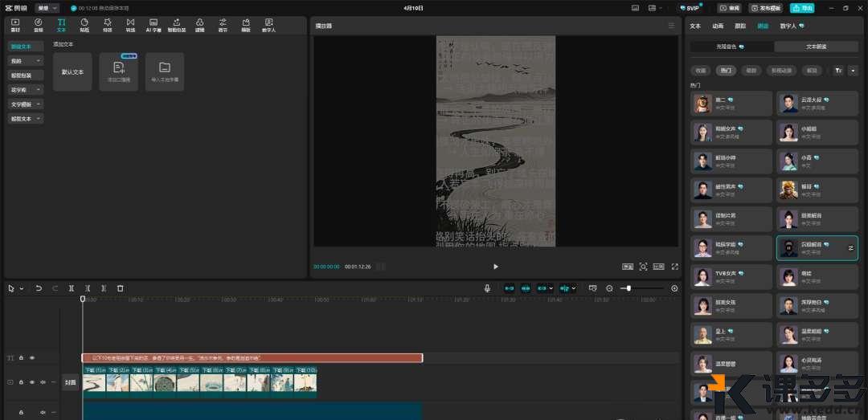This screenshot has width=868, height=420.
Task: Toggle main track magnet snapping
Action: pos(510,288)
